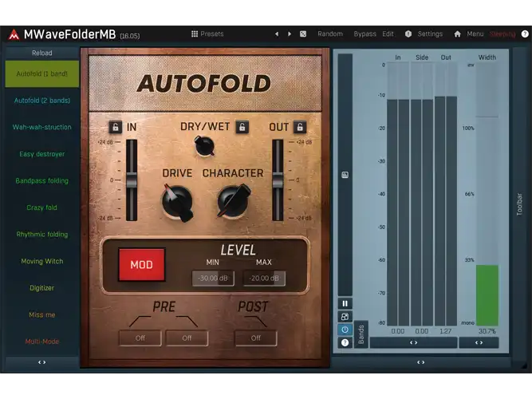Click the home icon beside Menu
Screen dimensions: 532x399
(x=457, y=34)
